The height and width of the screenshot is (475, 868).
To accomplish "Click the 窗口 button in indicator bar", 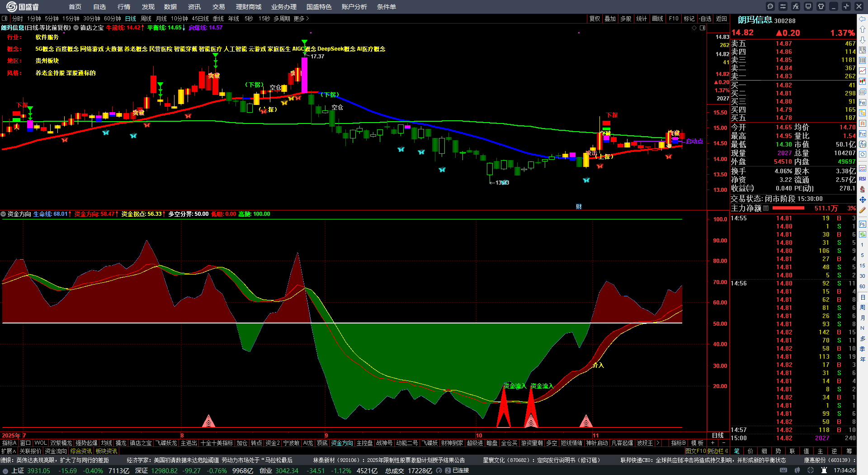I will click(x=25, y=443).
